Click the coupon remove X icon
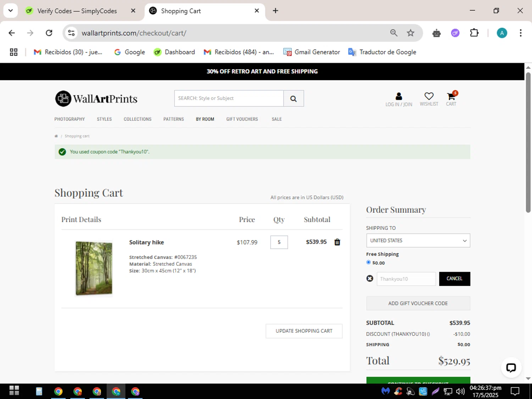The width and height of the screenshot is (532, 399). tap(370, 278)
